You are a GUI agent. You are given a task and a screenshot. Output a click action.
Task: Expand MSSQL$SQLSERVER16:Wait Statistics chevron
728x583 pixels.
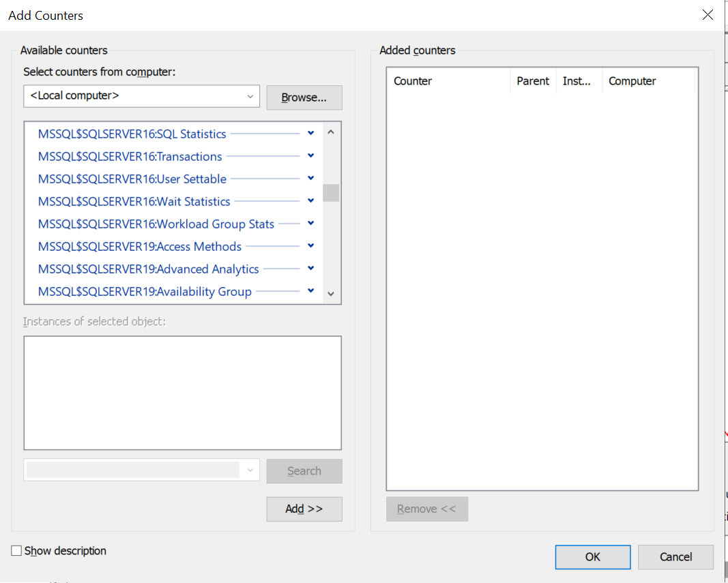310,200
